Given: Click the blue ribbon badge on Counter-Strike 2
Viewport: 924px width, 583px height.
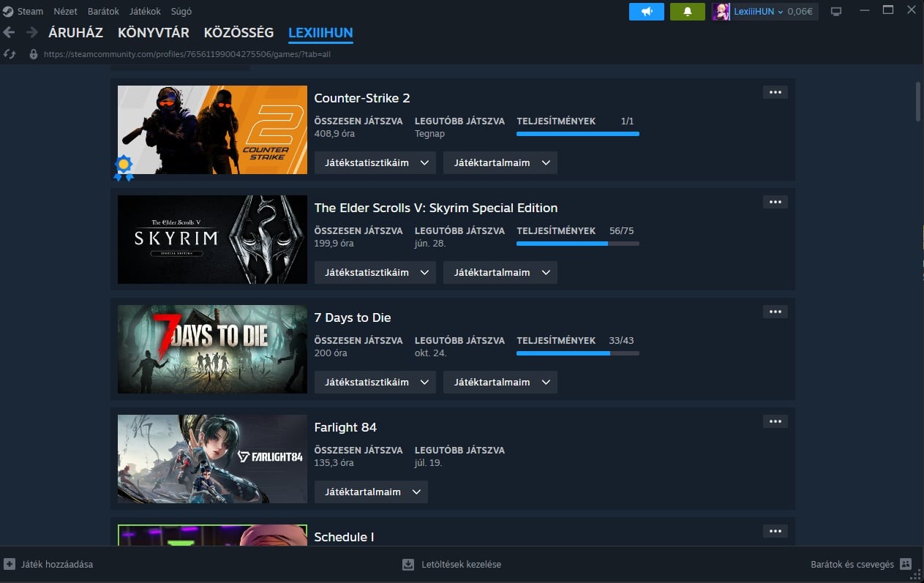Looking at the screenshot, I should 124,168.
